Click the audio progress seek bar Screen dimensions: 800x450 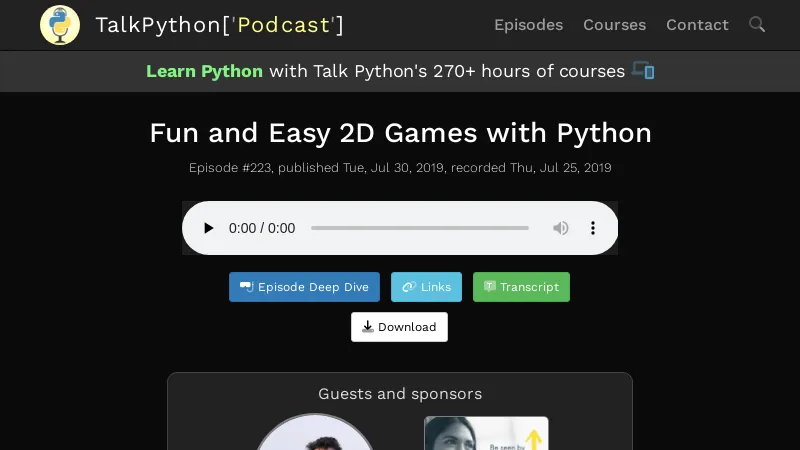click(419, 228)
